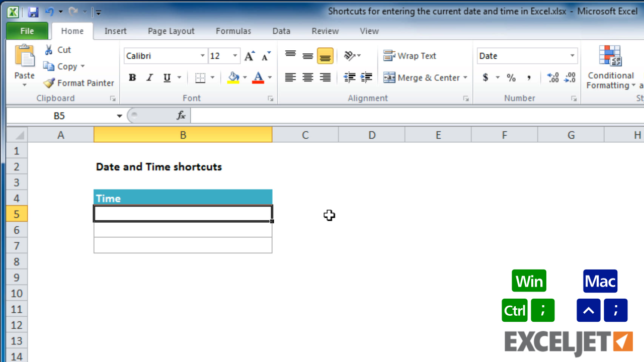Open Number group dialog launcher
The width and height of the screenshot is (644, 362).
point(574,99)
